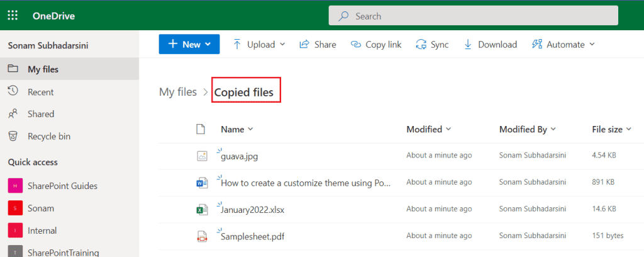Open the January2022.xlsx file
This screenshot has height=257, width=644.
point(253,210)
